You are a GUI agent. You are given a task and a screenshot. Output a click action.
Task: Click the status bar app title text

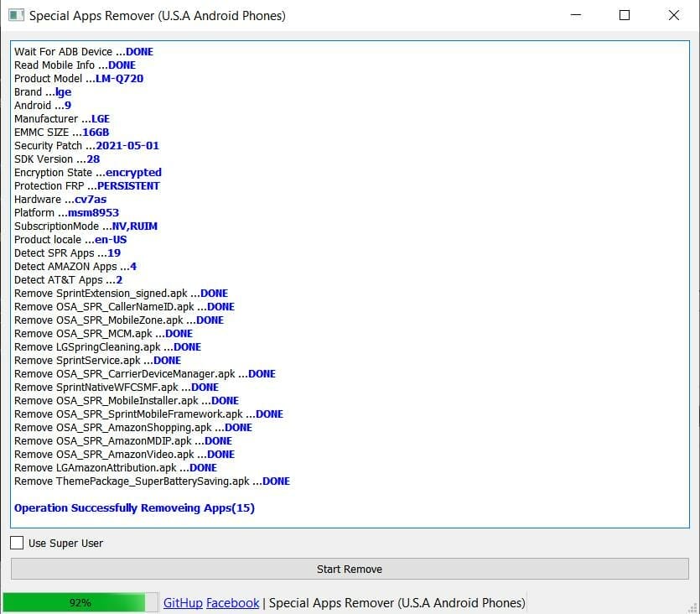(x=392, y=602)
